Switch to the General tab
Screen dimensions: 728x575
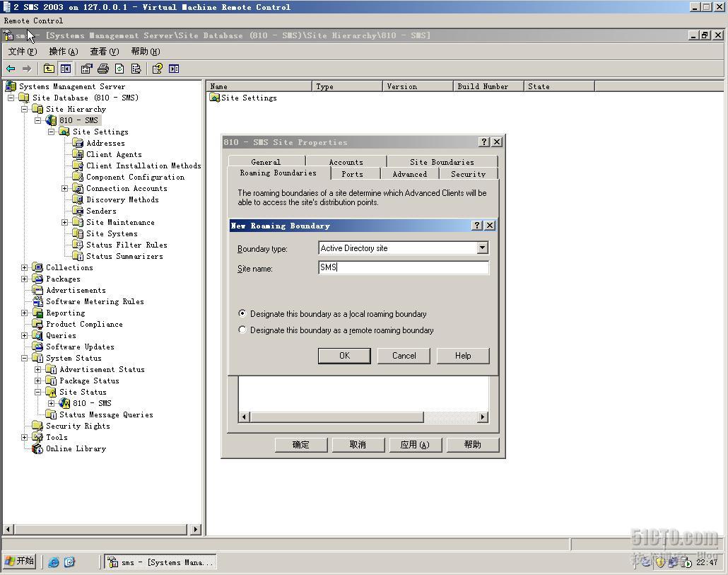click(266, 162)
